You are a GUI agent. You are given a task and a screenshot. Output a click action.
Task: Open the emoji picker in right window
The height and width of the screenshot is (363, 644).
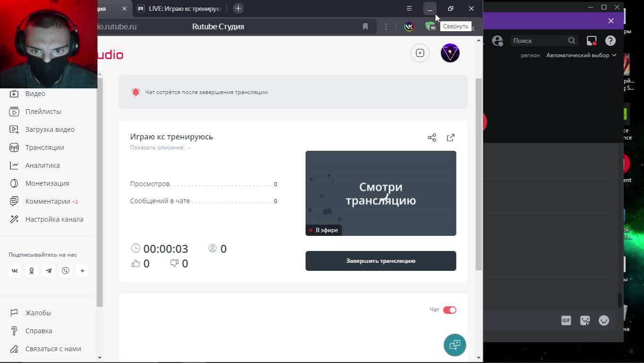(x=604, y=320)
